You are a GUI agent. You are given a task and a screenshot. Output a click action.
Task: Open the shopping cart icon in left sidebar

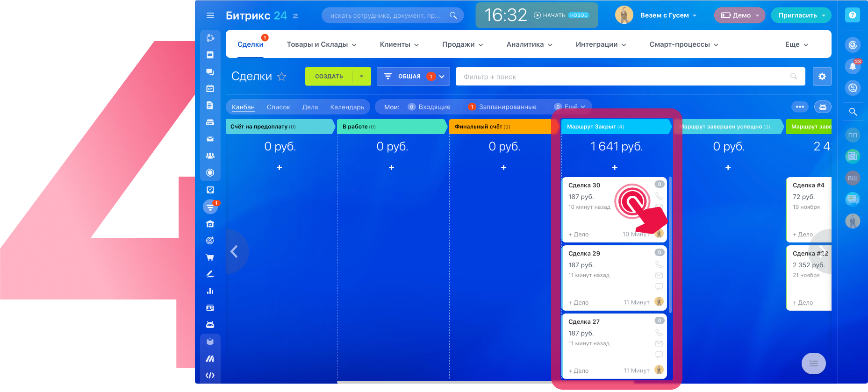click(210, 257)
